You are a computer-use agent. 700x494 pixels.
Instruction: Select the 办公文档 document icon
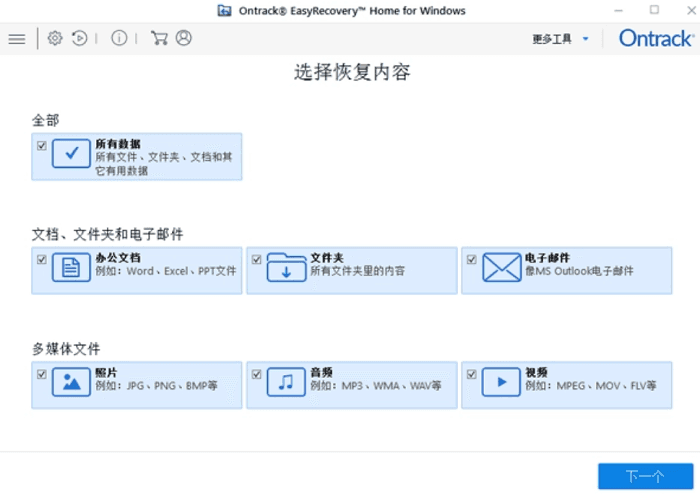tap(71, 267)
